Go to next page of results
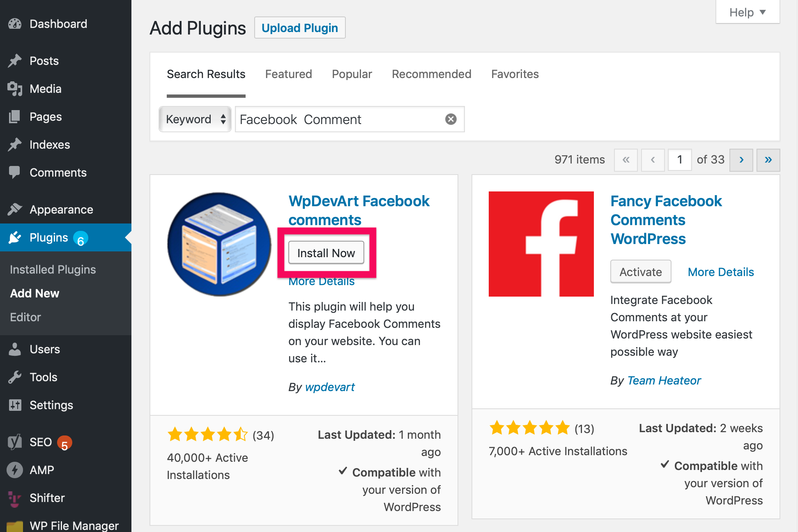Image resolution: width=798 pixels, height=532 pixels. pos(741,160)
